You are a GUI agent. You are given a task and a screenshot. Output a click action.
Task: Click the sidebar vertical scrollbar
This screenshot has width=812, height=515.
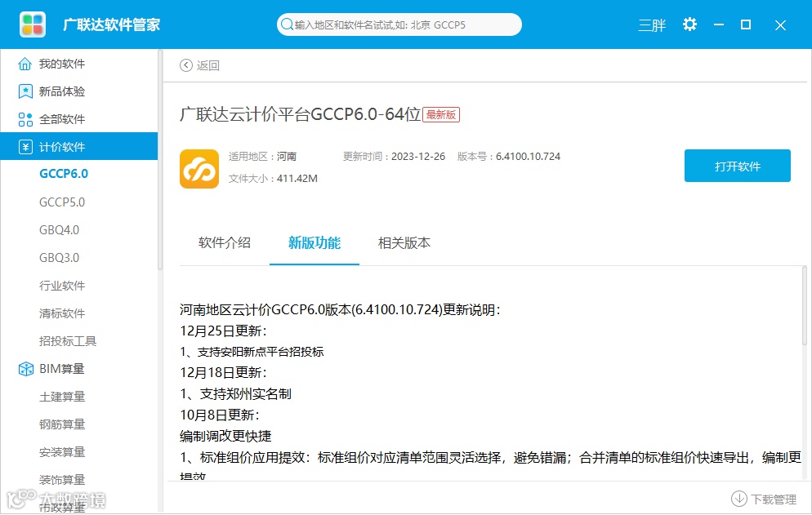click(160, 160)
